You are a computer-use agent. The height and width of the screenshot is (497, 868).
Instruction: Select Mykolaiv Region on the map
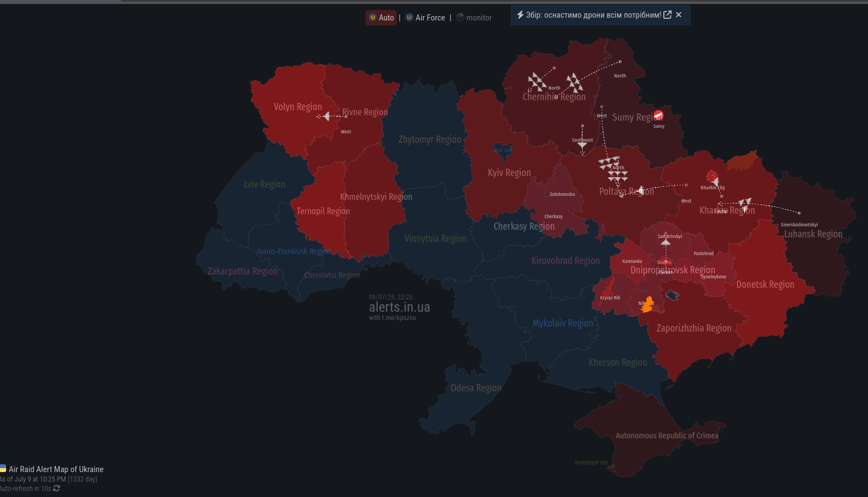[x=563, y=323]
